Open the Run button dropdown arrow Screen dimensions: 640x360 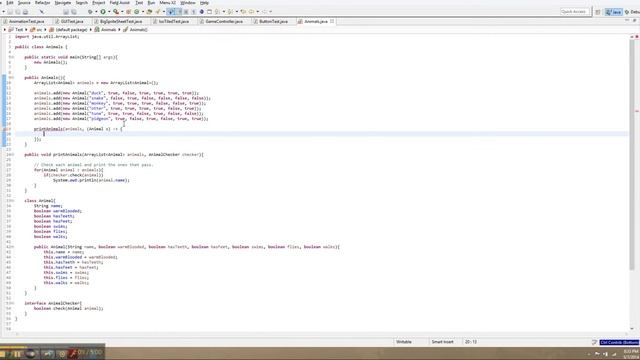109,12
